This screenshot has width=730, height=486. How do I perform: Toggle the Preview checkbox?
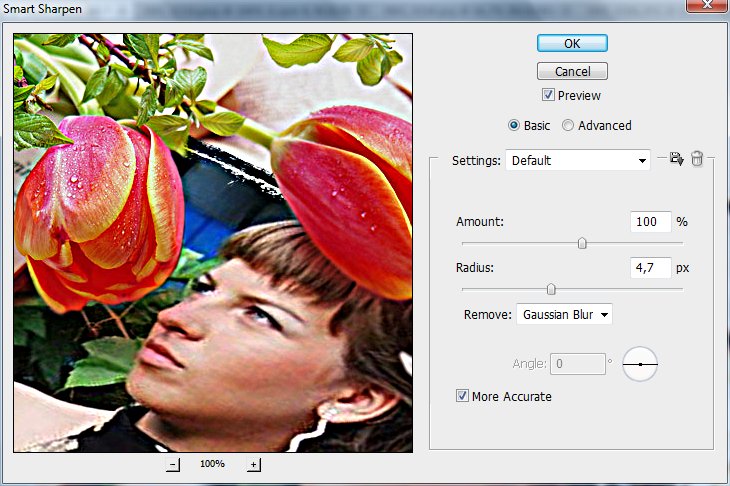[548, 95]
